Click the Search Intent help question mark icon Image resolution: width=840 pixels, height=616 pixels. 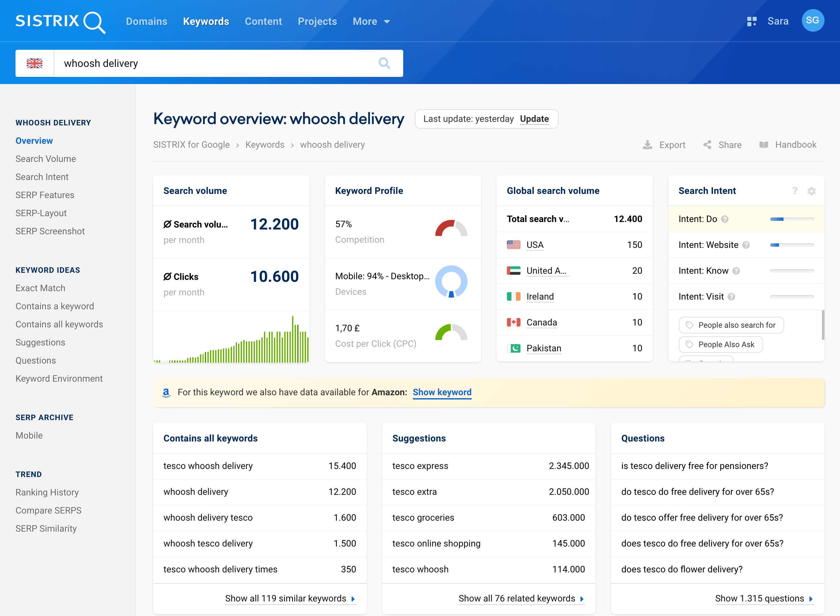tap(794, 191)
